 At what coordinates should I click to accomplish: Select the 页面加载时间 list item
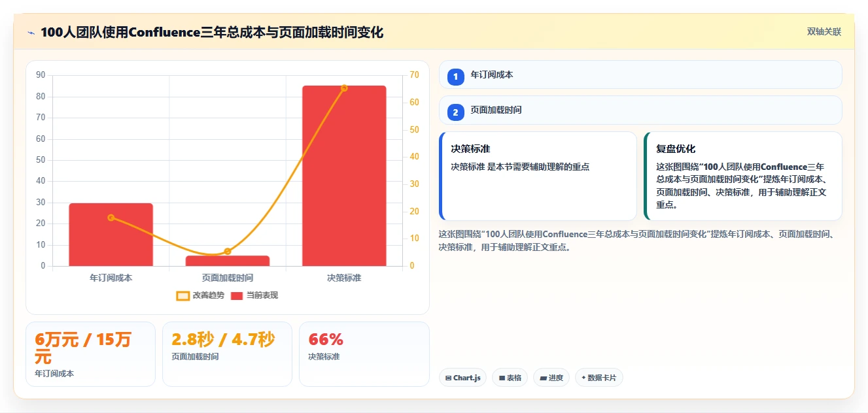640,110
